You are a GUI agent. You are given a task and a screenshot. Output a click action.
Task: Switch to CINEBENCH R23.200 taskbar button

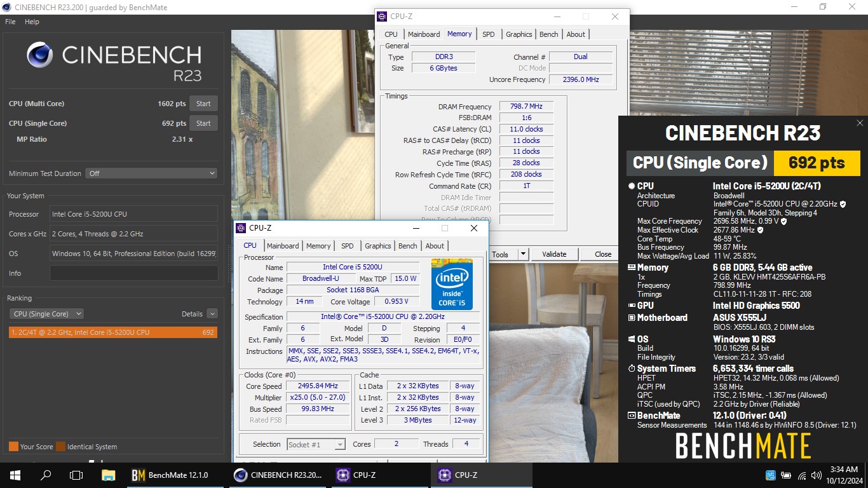[278, 475]
